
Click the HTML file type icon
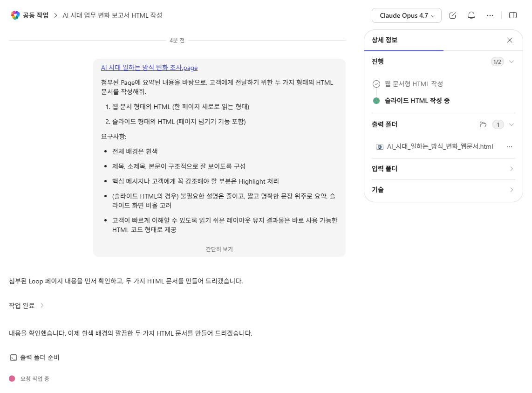[x=379, y=147]
